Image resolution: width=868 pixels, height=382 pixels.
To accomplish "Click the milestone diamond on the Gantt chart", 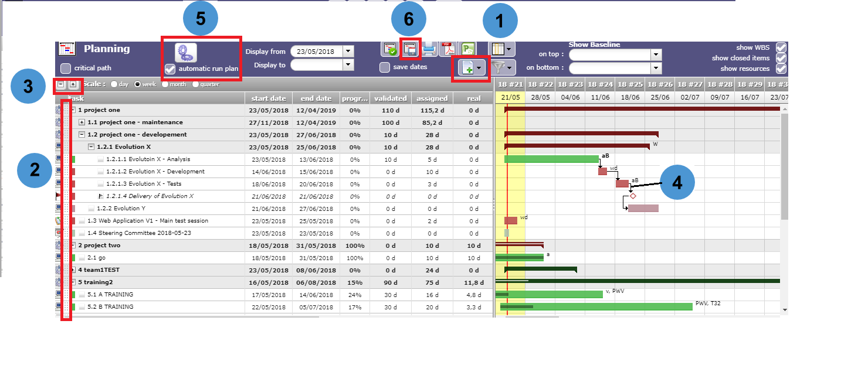I will [x=633, y=196].
